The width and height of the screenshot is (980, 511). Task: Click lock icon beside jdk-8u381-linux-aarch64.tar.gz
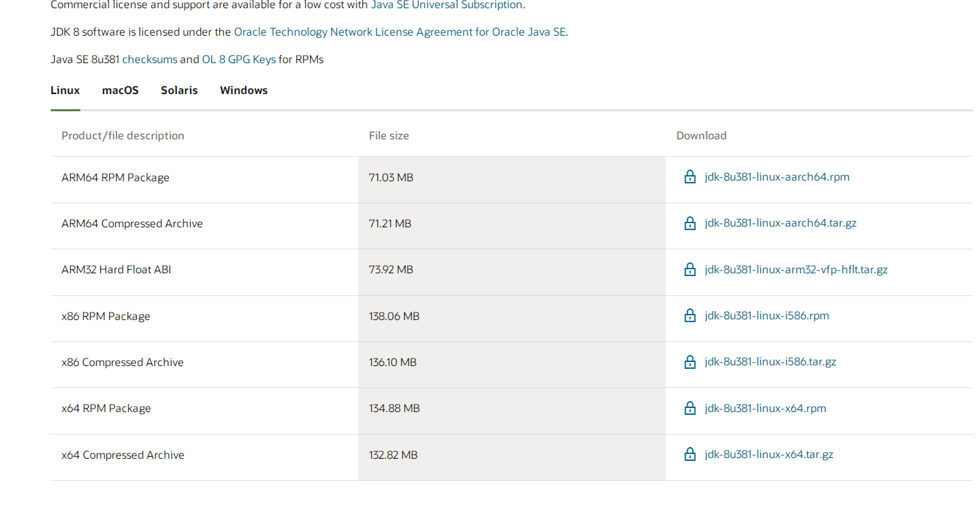coord(690,223)
